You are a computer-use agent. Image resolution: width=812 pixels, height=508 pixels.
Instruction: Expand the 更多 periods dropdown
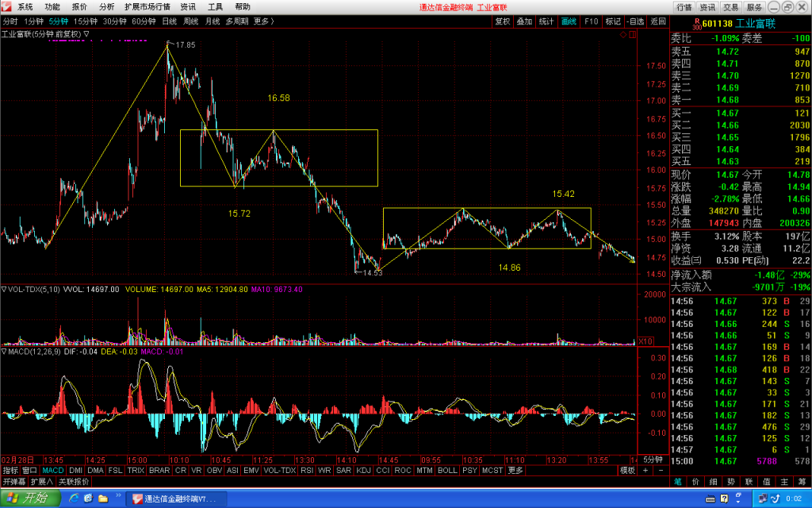(x=263, y=21)
